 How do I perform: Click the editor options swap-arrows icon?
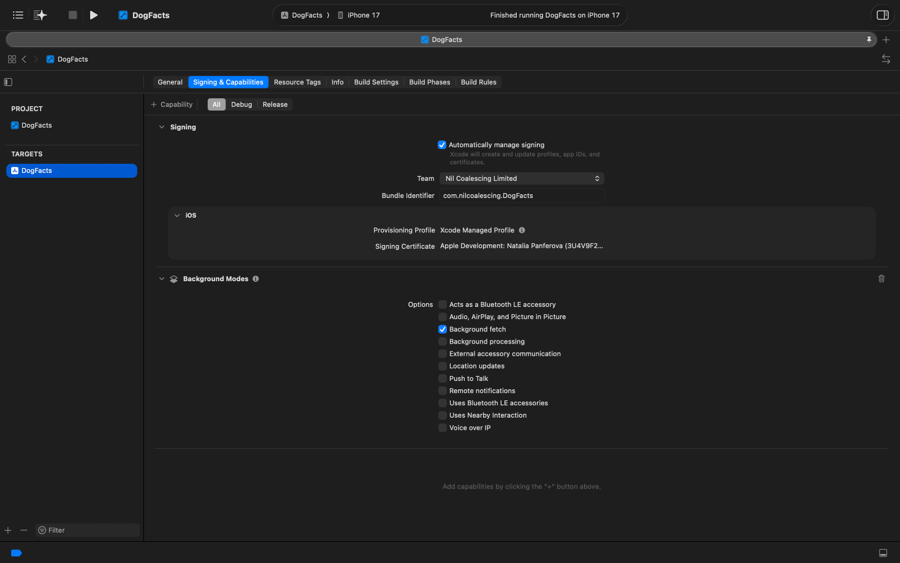click(886, 59)
